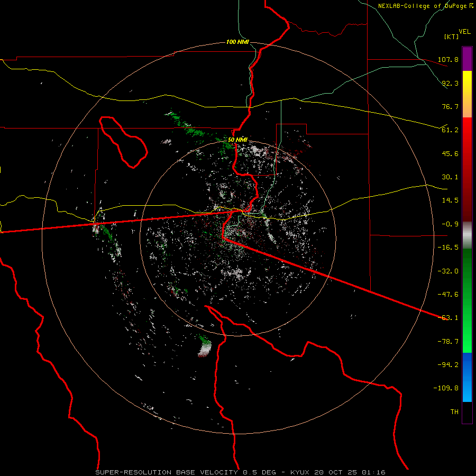This screenshot has height=476, width=476.
Task: Click the 92.3 velocity scale value
Action: point(450,83)
